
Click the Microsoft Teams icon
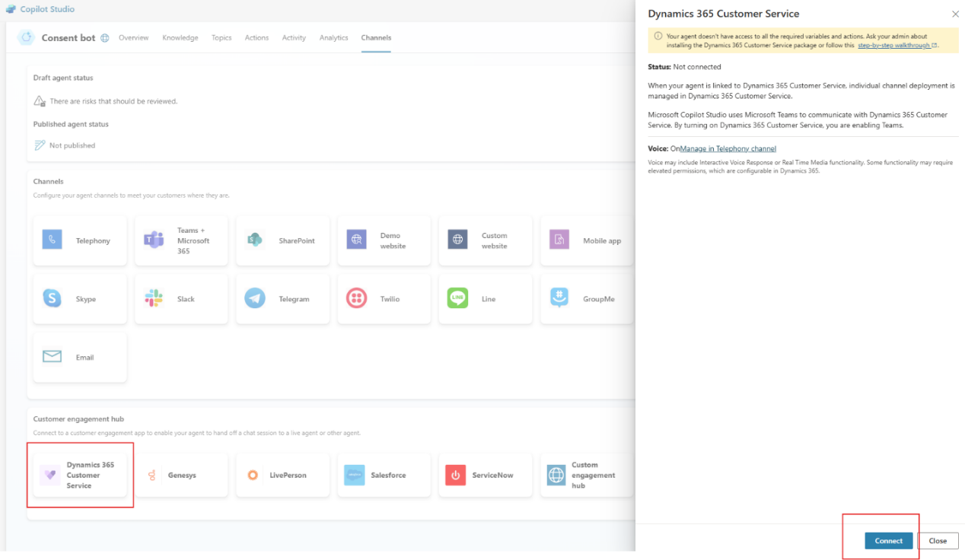click(x=154, y=240)
